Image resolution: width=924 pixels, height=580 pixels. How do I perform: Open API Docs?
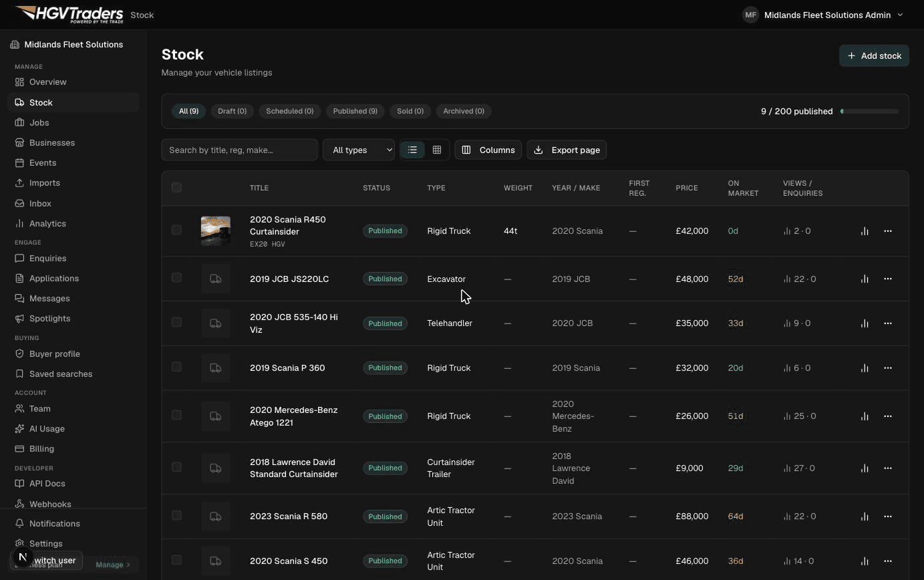click(73, 483)
